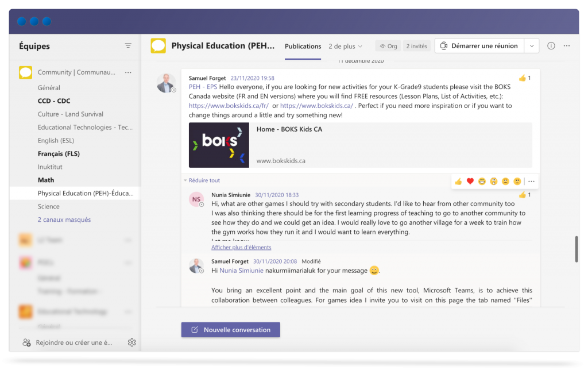The width and height of the screenshot is (588, 370).
Task: Click the channel header ellipsis menu
Action: [567, 46]
